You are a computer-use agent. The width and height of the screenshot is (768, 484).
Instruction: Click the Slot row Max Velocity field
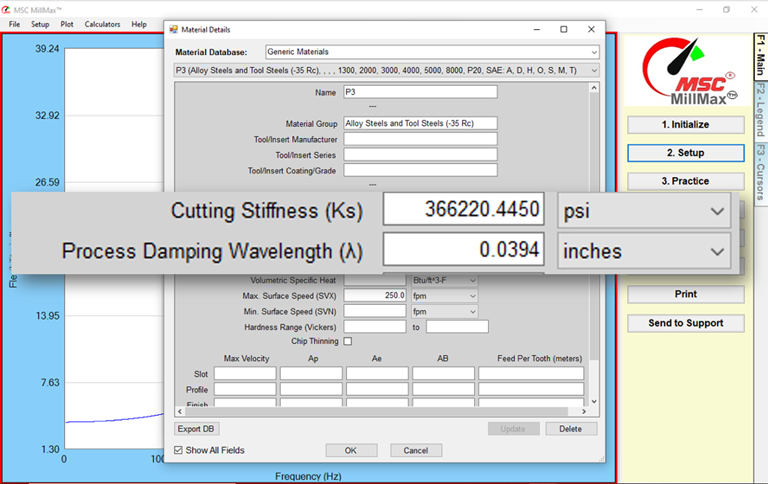click(245, 374)
